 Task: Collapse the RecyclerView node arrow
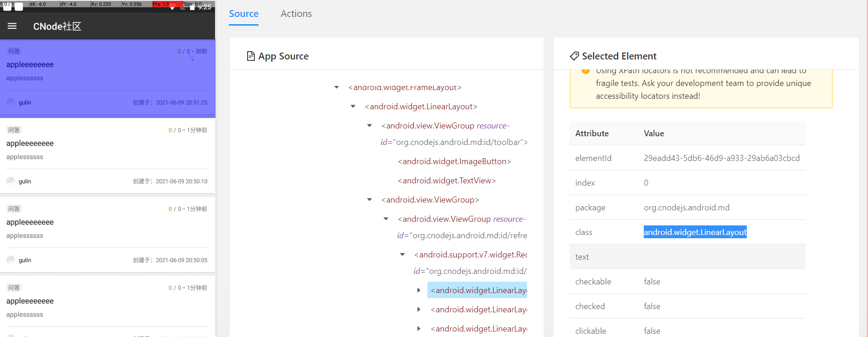point(403,255)
